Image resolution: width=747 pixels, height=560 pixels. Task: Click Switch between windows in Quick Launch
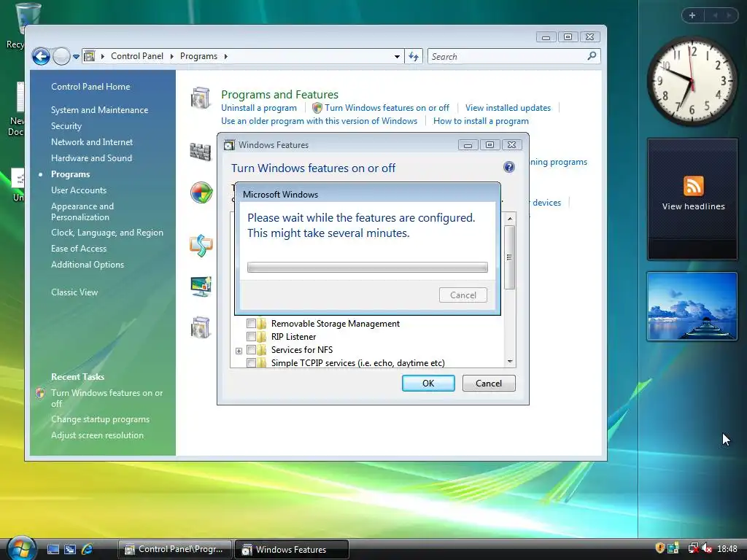click(70, 549)
